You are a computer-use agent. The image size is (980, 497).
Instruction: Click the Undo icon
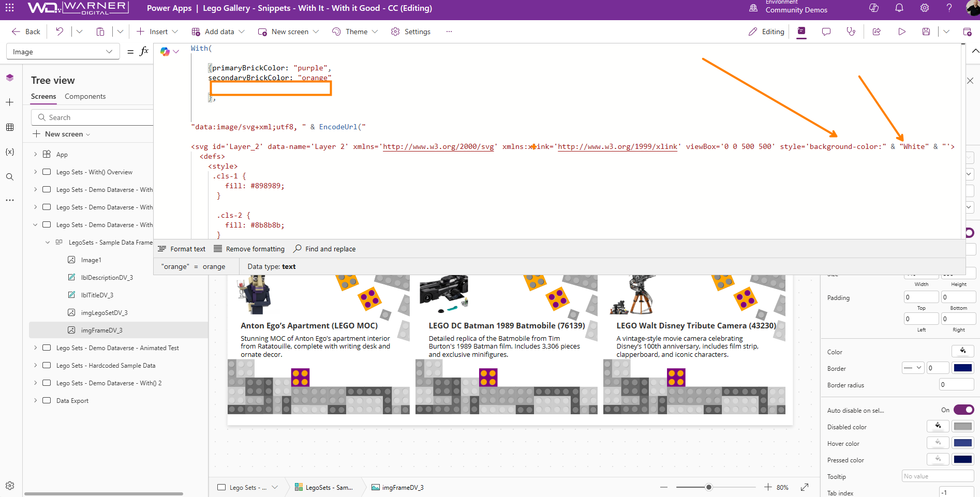[60, 32]
